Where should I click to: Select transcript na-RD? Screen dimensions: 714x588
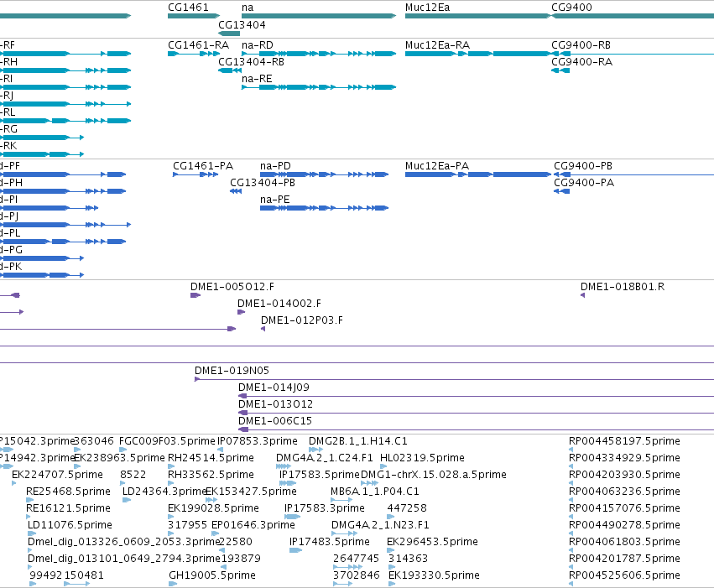(258, 45)
